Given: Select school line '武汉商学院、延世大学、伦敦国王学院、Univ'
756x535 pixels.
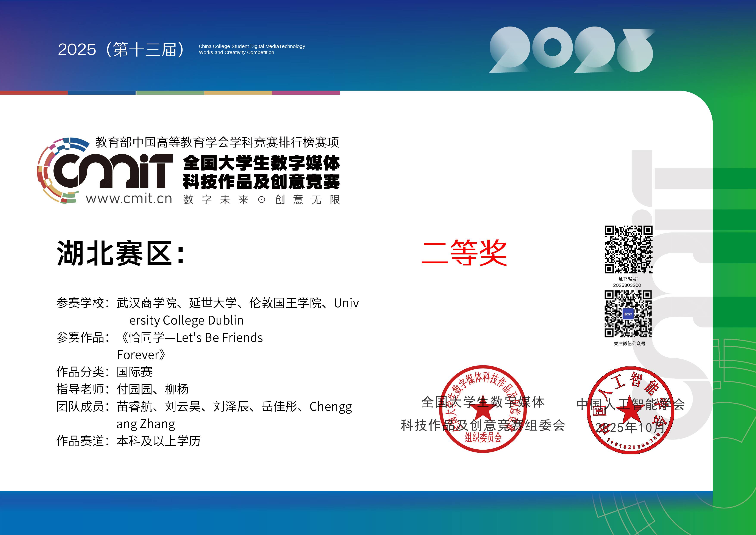Looking at the screenshot, I should (x=238, y=303).
